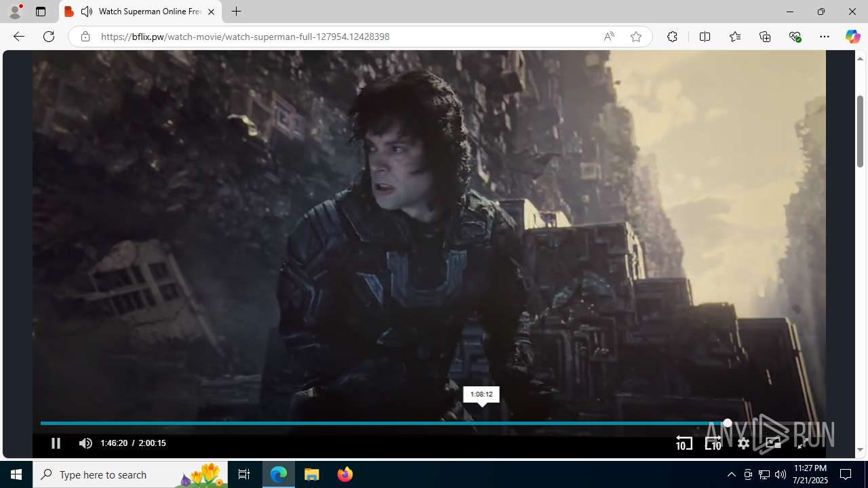Screen dimensions: 868x488
Task: Open Copilot sidebar
Action: [x=852, y=37]
